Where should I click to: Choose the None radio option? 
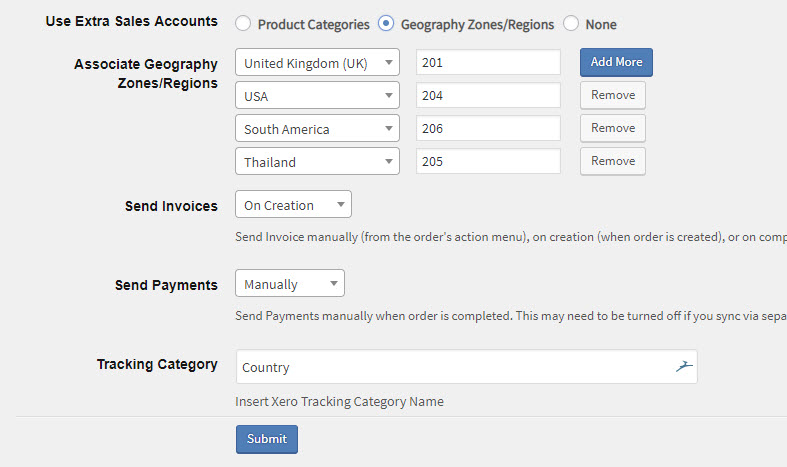(x=571, y=23)
